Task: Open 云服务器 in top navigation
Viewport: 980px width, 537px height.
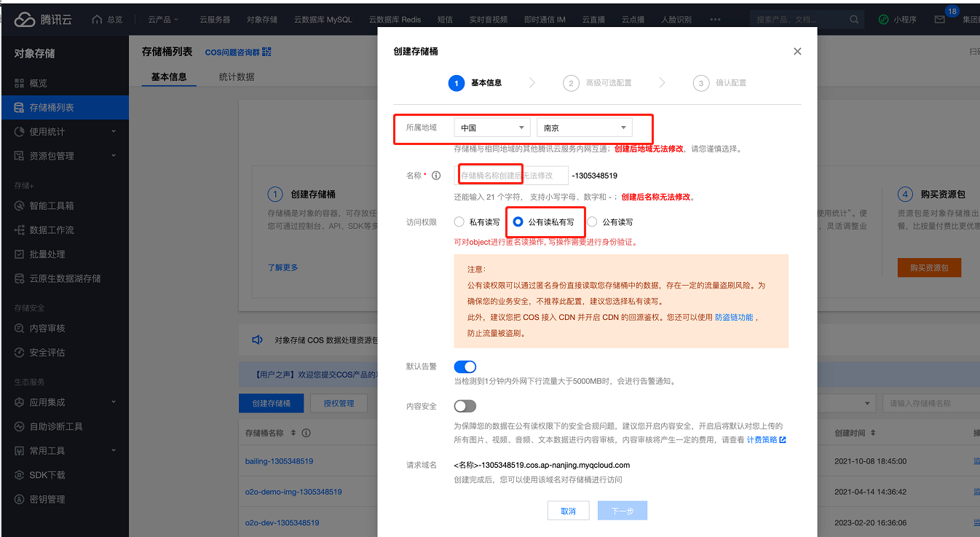Action: 214,20
